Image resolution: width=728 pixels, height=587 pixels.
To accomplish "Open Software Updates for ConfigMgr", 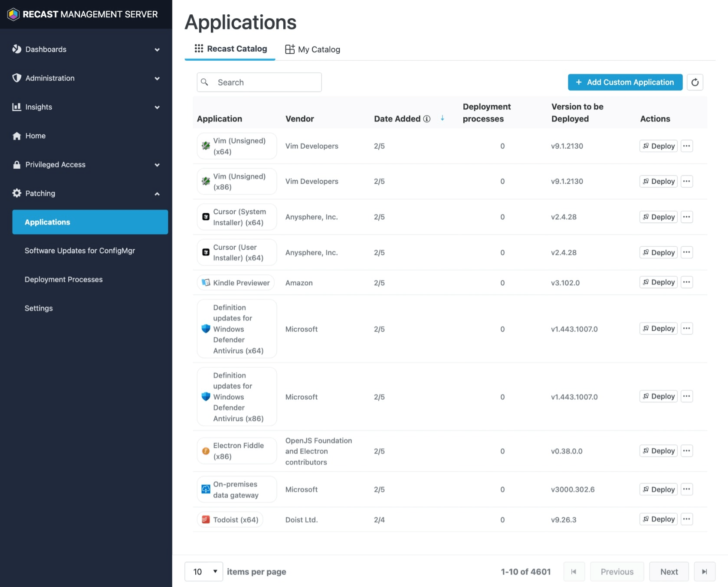I will (x=80, y=251).
